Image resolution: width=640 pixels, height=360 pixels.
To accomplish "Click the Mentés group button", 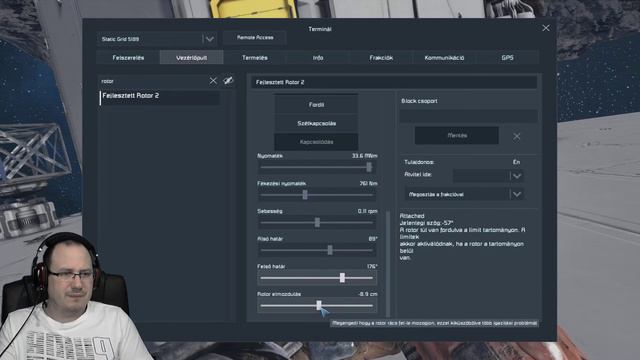I will tap(457, 136).
